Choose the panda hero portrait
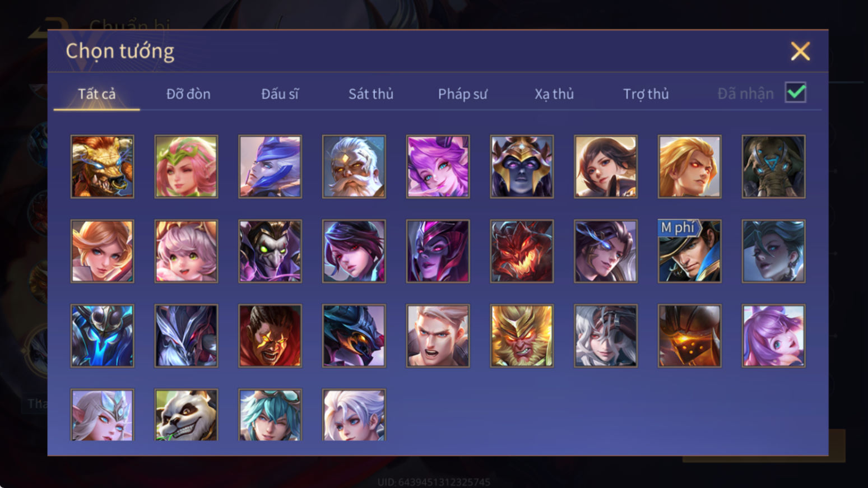Screen dimensions: 868x488 point(186,415)
